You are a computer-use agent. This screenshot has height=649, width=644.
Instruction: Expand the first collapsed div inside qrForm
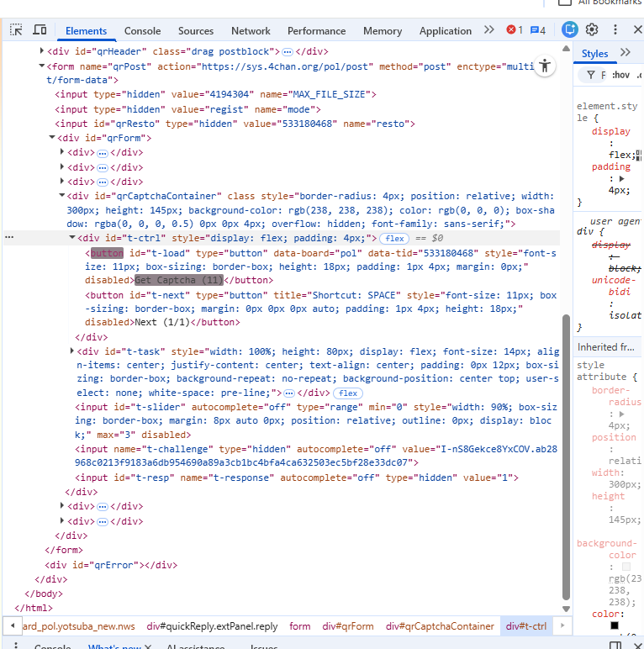[62, 151]
